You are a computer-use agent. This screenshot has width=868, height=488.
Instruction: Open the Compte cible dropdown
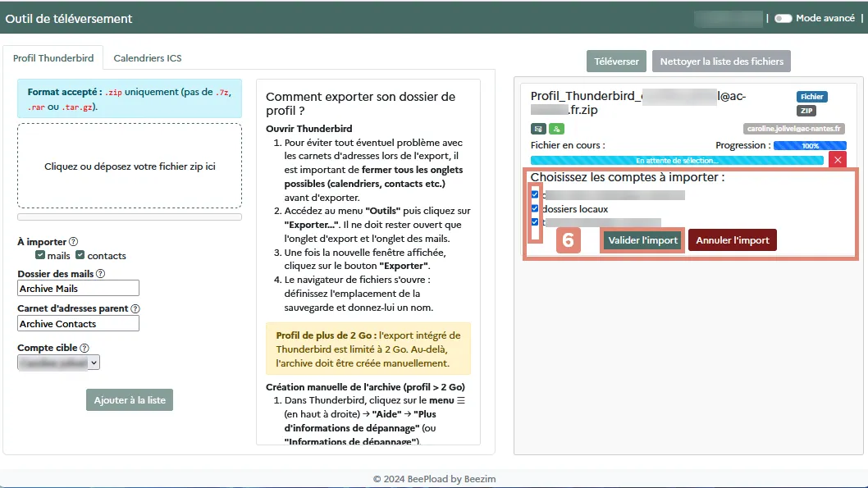coord(59,363)
